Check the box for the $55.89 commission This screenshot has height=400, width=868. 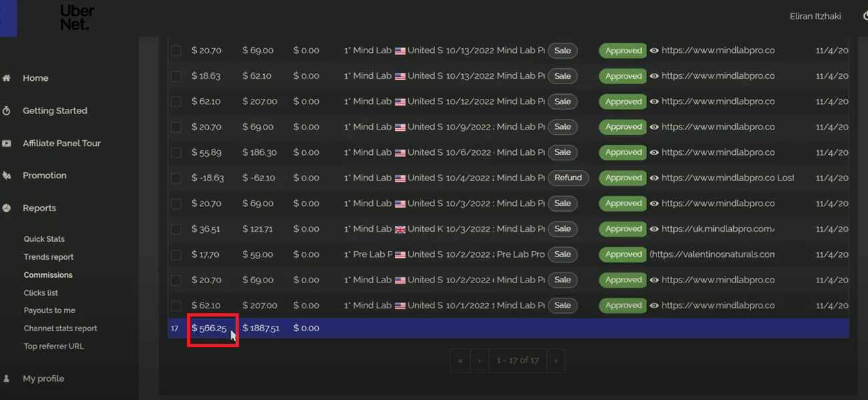point(176,153)
